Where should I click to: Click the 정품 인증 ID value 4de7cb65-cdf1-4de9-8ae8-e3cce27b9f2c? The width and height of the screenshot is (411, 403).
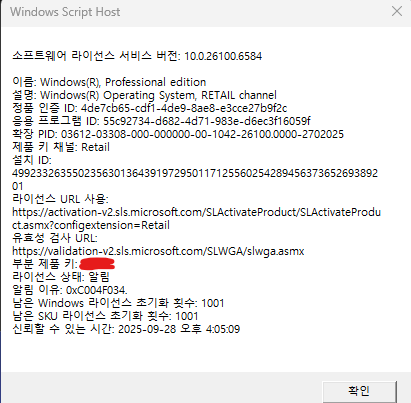pyautogui.click(x=184, y=108)
